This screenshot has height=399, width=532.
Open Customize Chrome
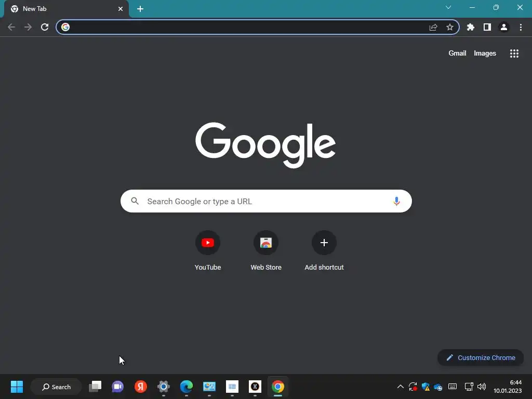pyautogui.click(x=481, y=357)
